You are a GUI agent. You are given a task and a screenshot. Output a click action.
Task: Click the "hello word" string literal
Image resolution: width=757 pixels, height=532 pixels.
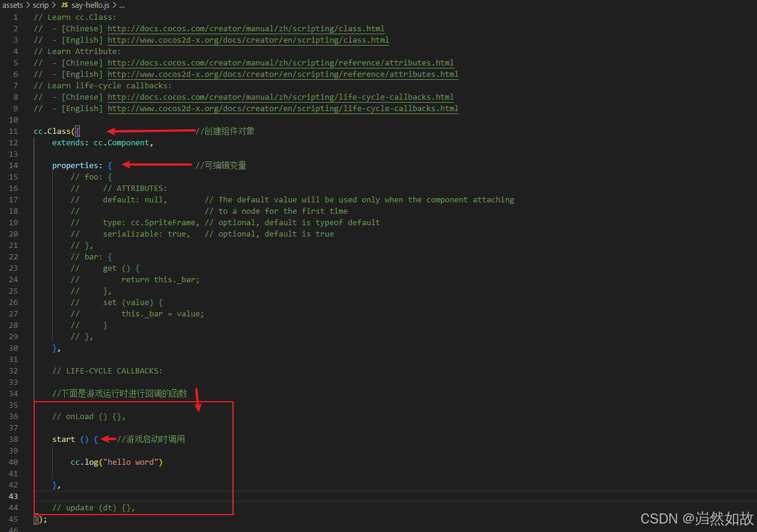130,462
